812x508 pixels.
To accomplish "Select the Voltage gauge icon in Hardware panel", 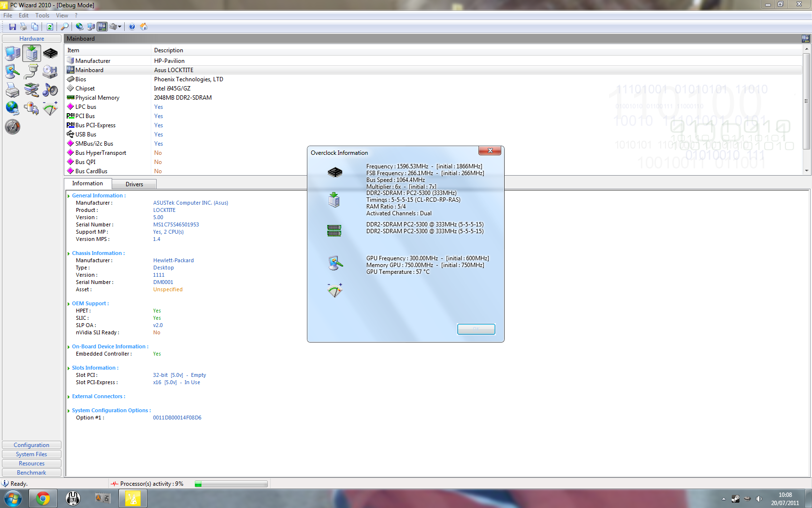I will pos(50,108).
